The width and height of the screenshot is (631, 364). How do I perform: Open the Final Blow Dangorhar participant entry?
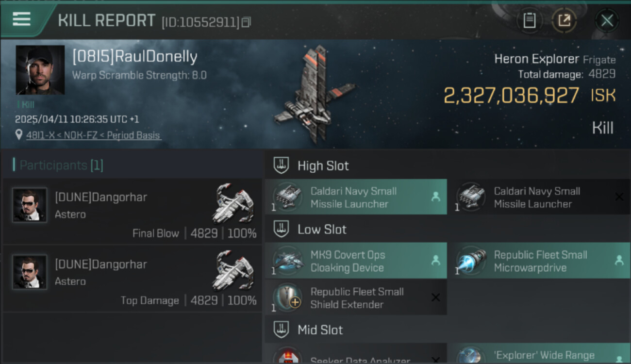pyautogui.click(x=133, y=211)
